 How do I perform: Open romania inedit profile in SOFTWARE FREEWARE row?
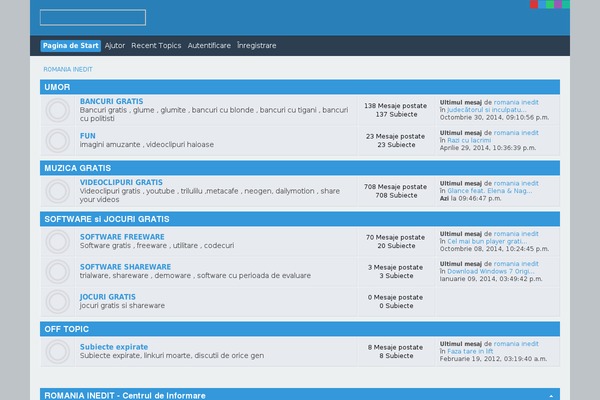[x=516, y=234]
